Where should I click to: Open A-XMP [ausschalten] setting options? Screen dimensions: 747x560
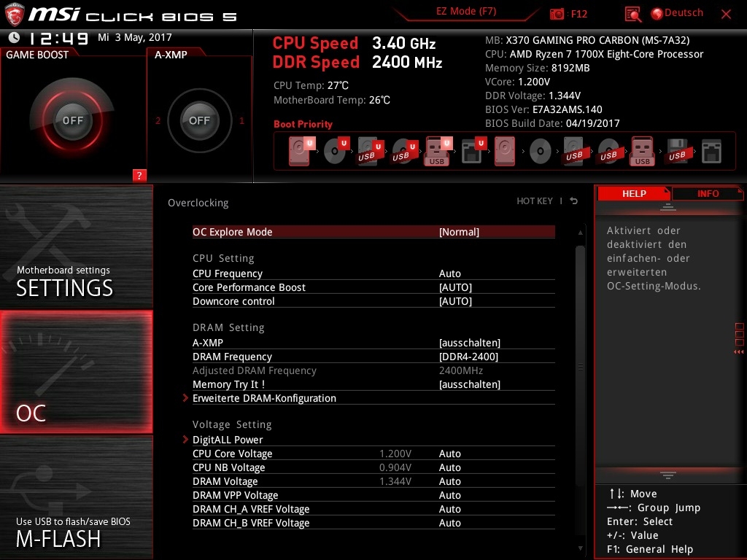[x=470, y=343]
